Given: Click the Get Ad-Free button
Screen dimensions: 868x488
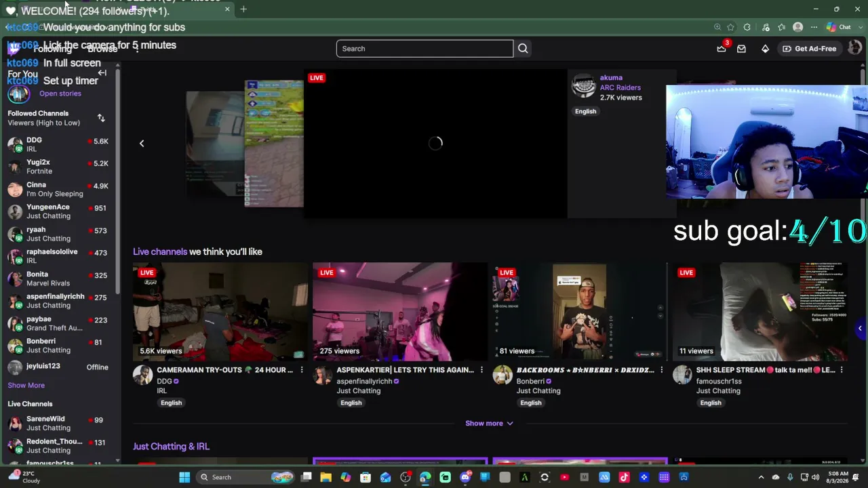Looking at the screenshot, I should pos(809,49).
